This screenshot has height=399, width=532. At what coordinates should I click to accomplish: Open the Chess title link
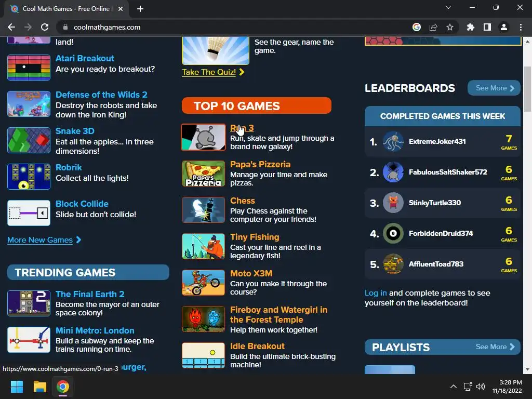click(x=242, y=201)
